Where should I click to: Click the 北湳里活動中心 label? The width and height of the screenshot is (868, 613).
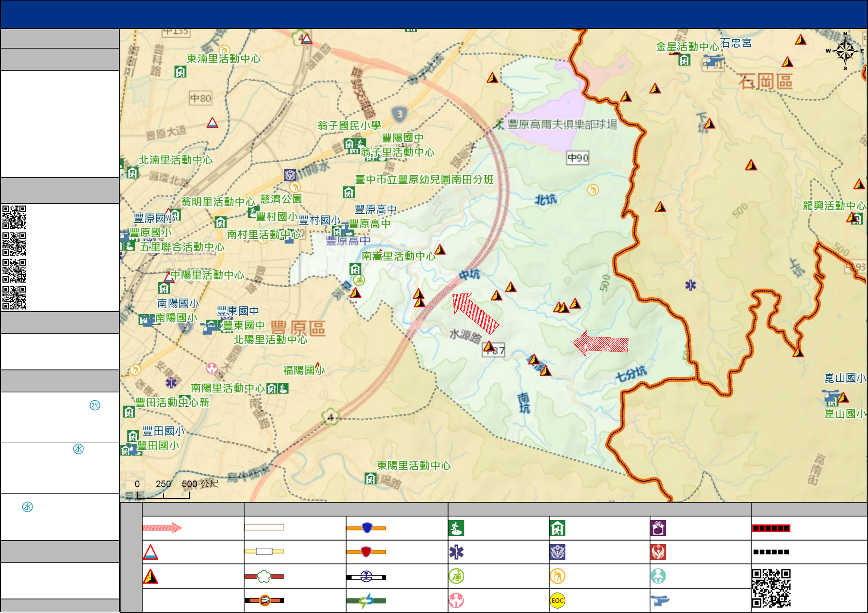[x=176, y=160]
